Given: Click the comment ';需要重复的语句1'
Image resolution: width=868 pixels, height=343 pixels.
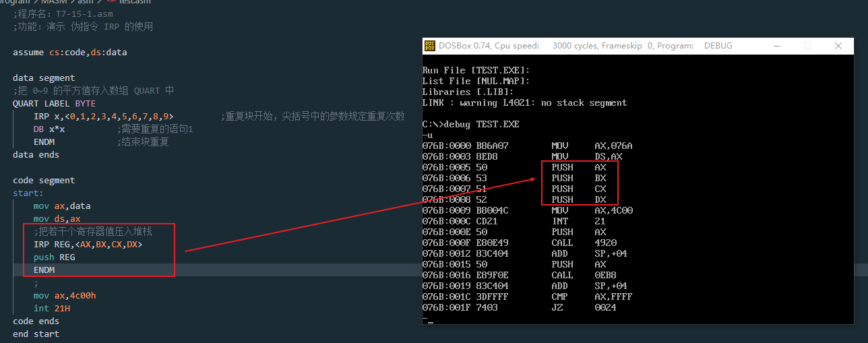Looking at the screenshot, I should click(x=155, y=129).
